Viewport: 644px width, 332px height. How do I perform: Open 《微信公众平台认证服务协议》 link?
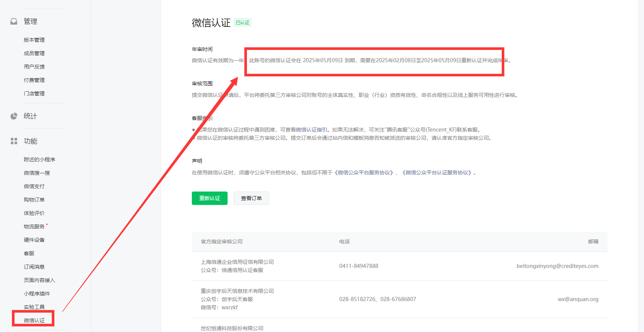(x=437, y=173)
